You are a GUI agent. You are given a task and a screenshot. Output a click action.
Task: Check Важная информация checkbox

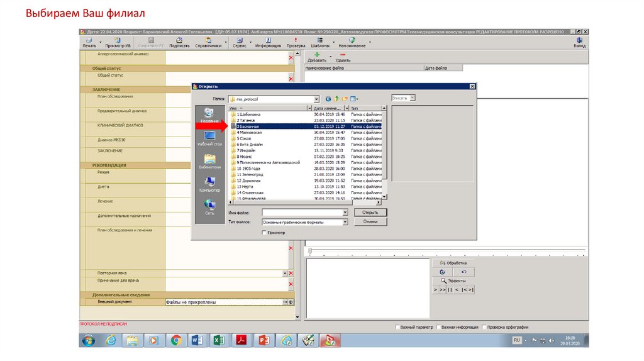(438, 327)
